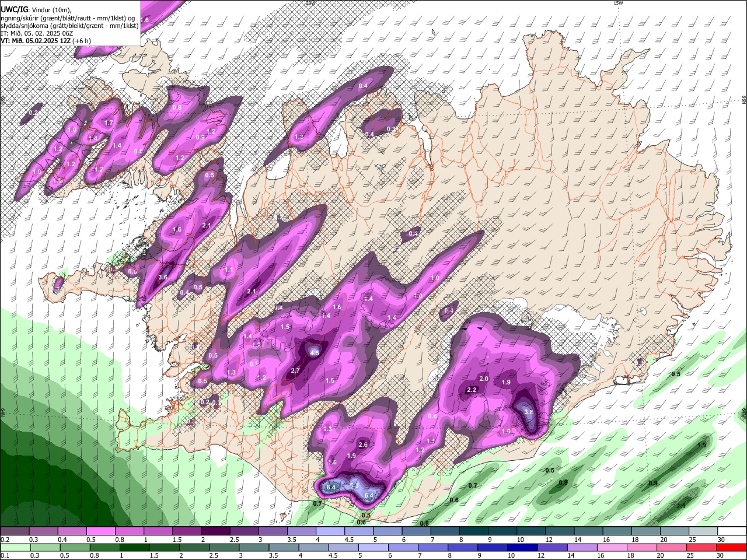Image resolution: width=747 pixels, height=560 pixels.
Task: Click the 3.6 snowfall value on the map
Action: click(x=163, y=277)
